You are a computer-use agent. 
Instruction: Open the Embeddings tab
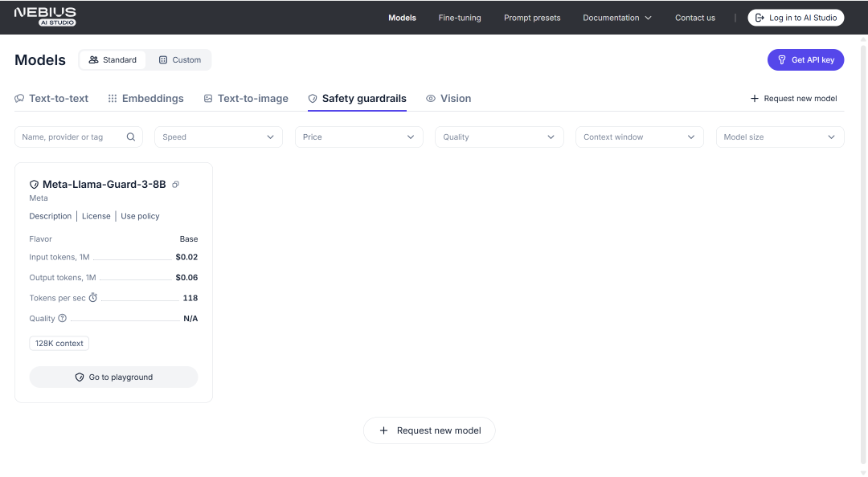pyautogui.click(x=145, y=99)
